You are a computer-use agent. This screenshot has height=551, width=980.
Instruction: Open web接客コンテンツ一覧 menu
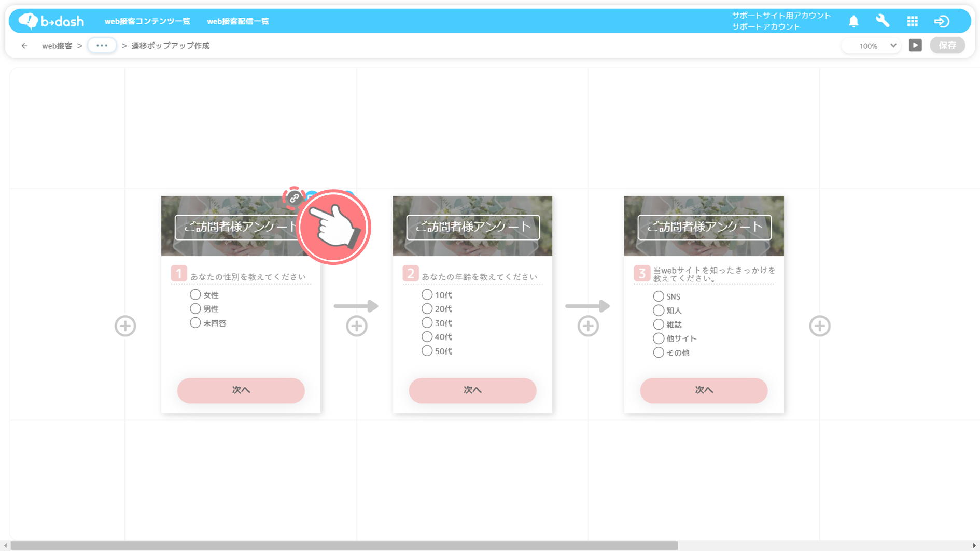(147, 21)
